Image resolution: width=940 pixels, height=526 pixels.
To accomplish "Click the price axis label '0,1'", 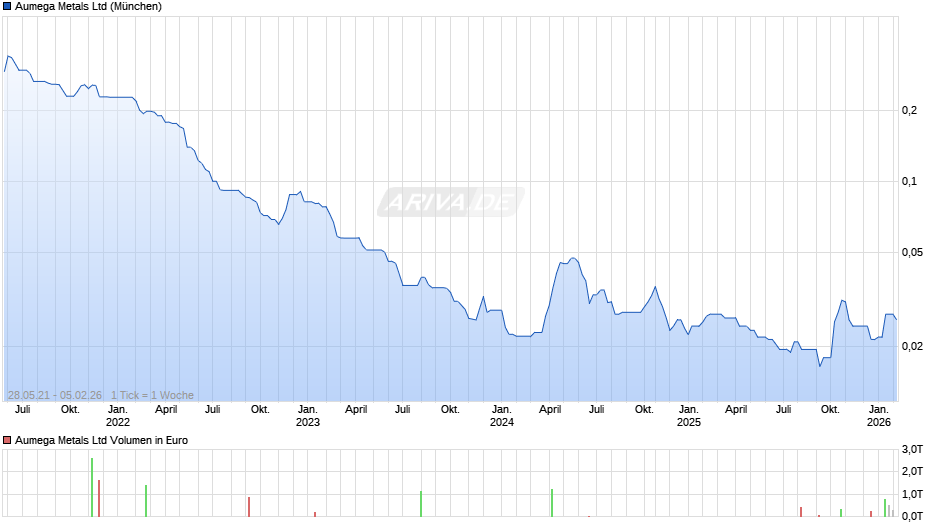I will pos(909,181).
